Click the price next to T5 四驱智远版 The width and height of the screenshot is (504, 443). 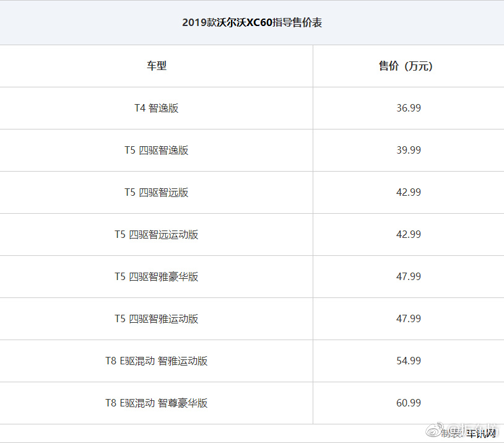tap(409, 193)
